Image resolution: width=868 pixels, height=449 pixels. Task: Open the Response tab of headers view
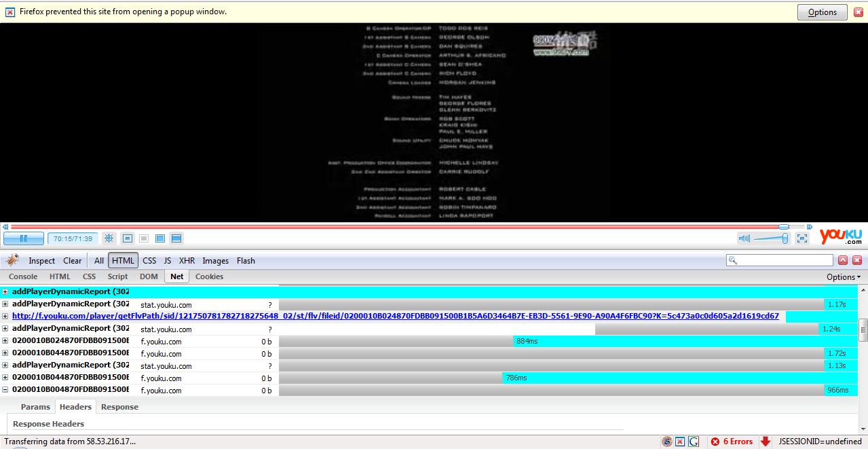(x=119, y=407)
